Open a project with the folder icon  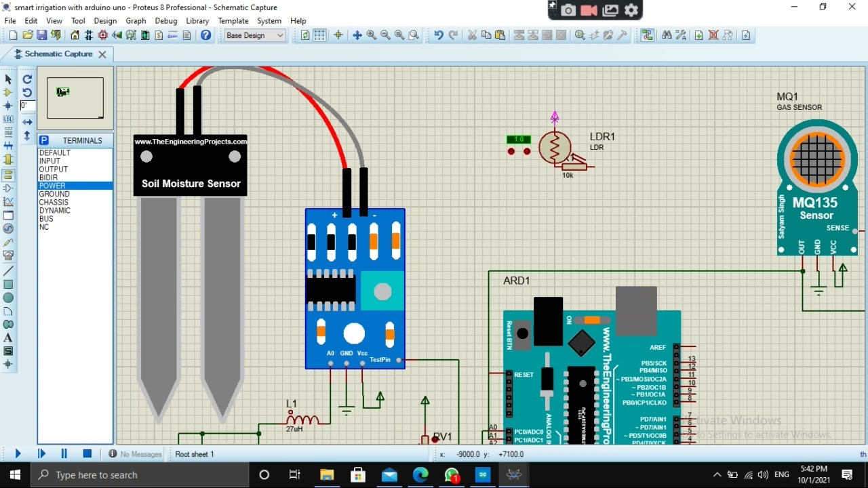click(x=28, y=35)
